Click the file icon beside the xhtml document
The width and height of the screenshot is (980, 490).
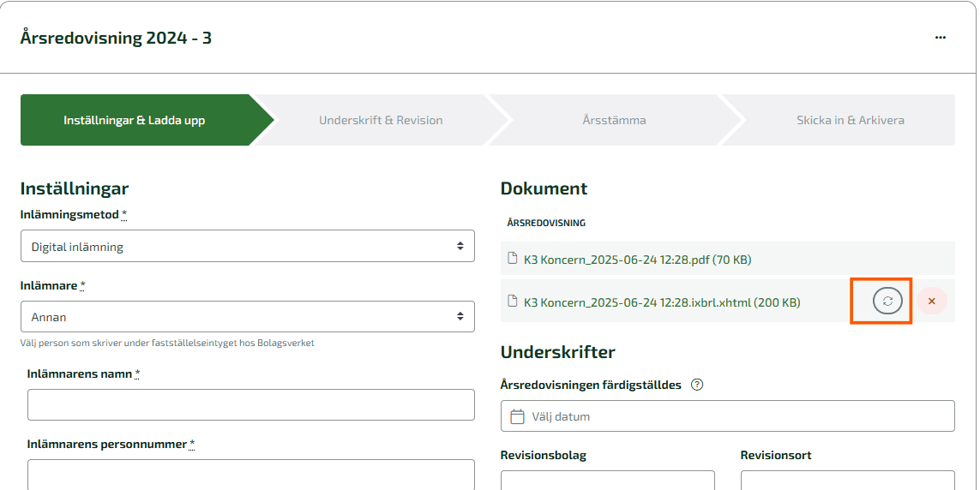[513, 302]
